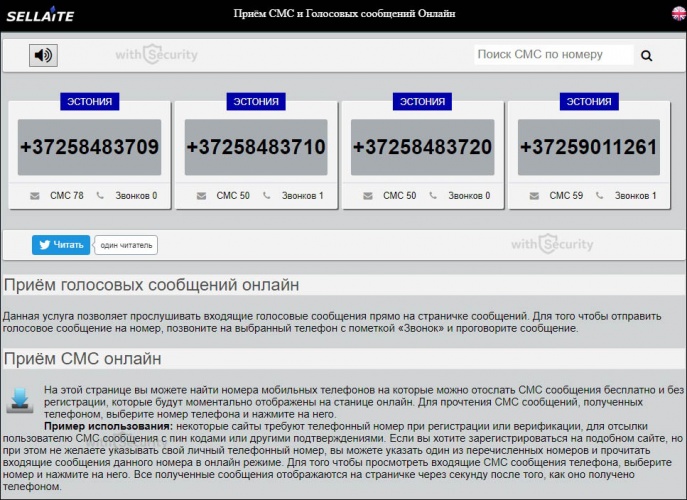The image size is (687, 500).
Task: Click ЭСТОНИЯ label above +37259011261
Action: point(589,101)
